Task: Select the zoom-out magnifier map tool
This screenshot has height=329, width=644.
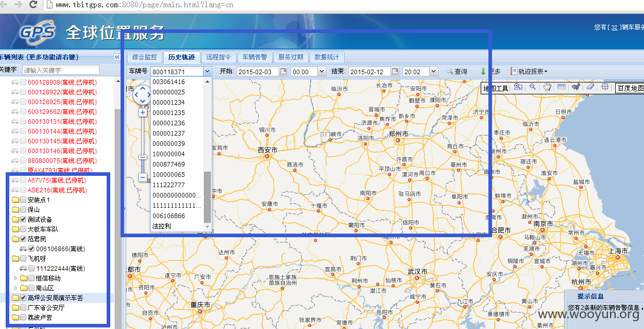Action: (533, 87)
